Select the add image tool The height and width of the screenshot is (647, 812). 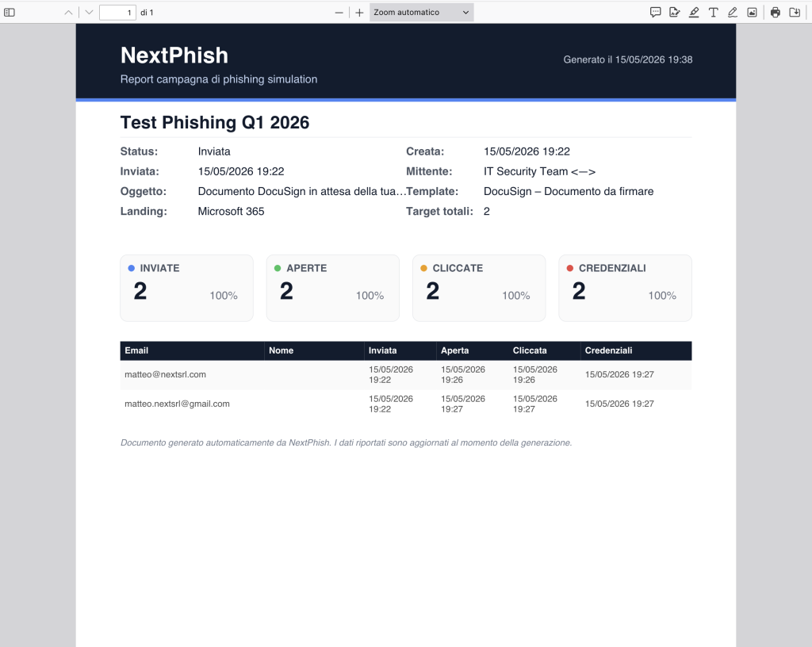752,13
